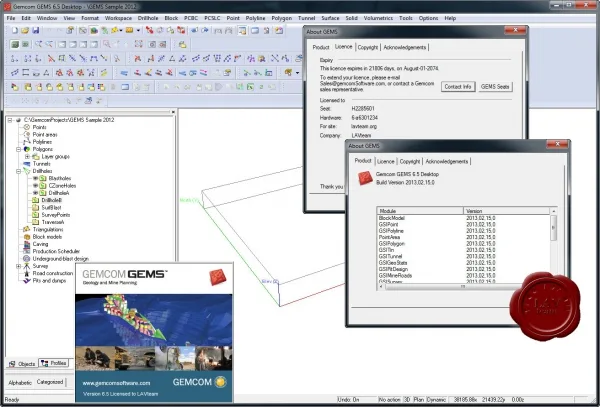Select Block models in the project tree

[x=47, y=236]
